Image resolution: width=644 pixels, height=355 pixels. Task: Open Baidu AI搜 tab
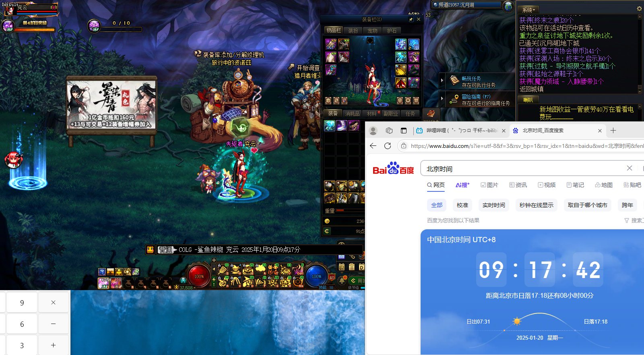(x=462, y=185)
